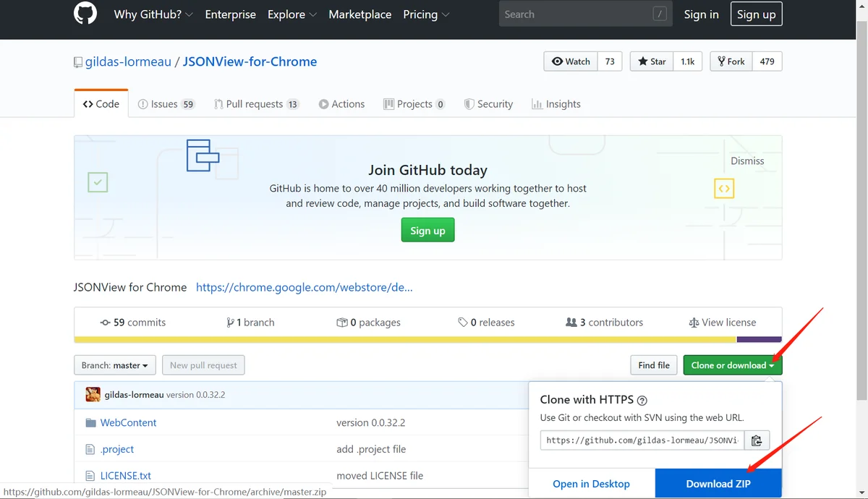Copy the clone URL to clipboard
This screenshot has height=499, width=868.
point(757,440)
